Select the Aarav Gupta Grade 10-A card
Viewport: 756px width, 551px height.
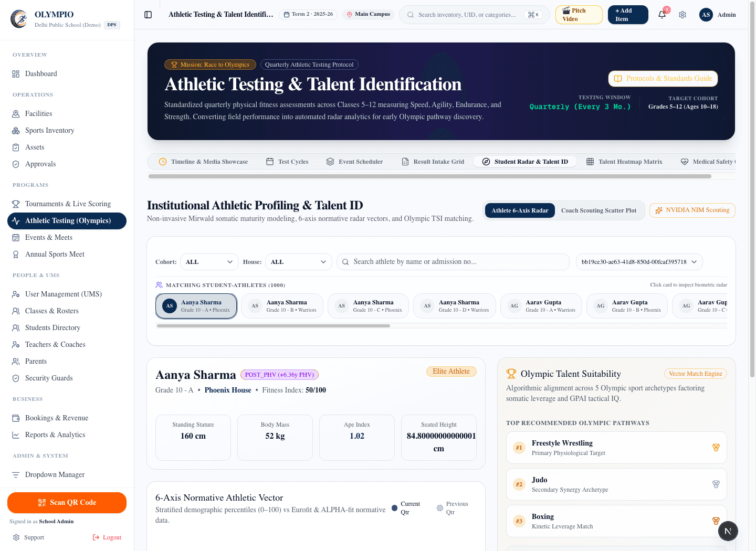[541, 306]
